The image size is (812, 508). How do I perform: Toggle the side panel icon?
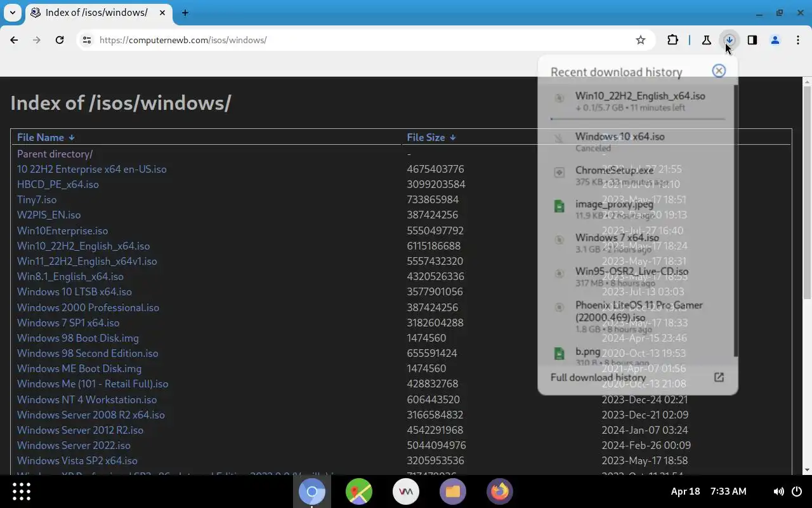click(752, 40)
